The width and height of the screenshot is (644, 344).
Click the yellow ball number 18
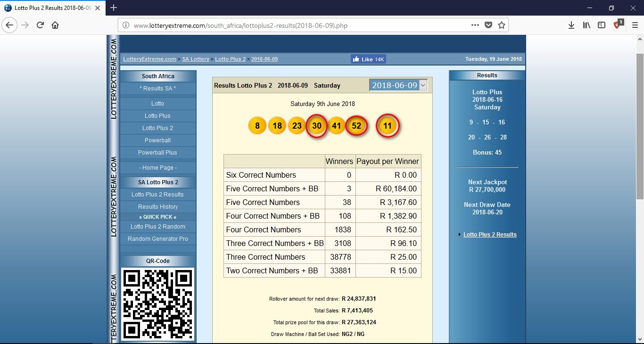pos(277,126)
